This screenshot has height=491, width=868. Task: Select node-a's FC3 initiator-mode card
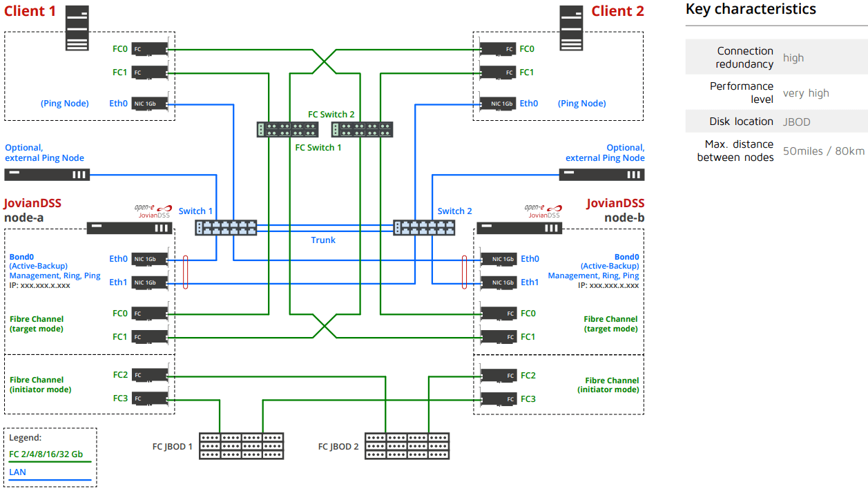tap(150, 399)
